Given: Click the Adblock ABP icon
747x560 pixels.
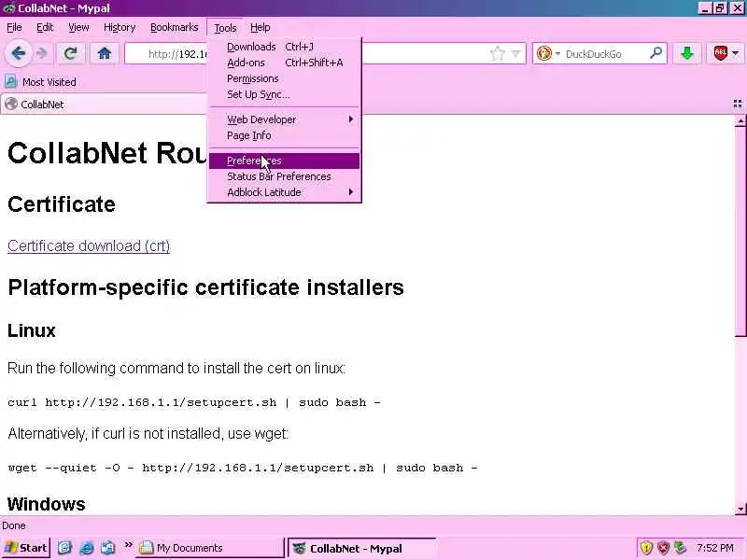Looking at the screenshot, I should pyautogui.click(x=720, y=53).
